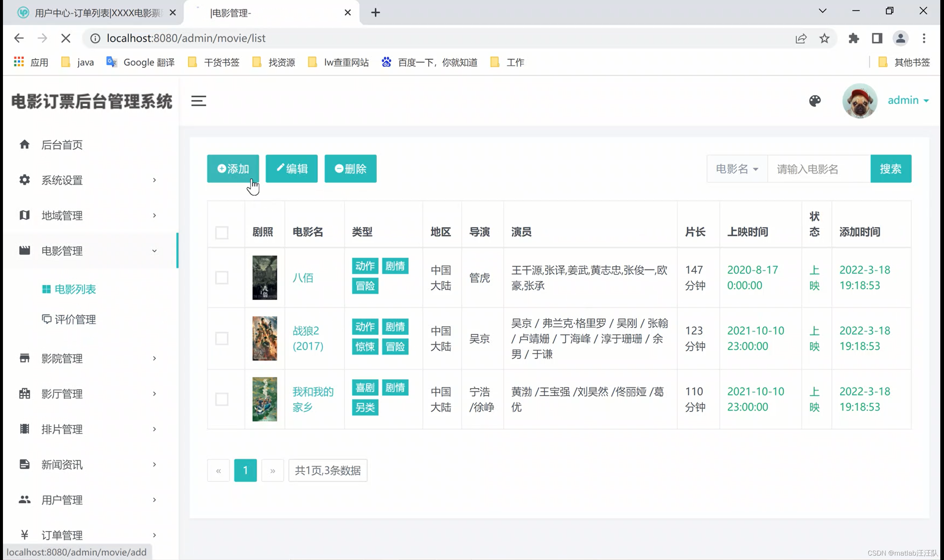Stop page loading with X icon

click(66, 38)
